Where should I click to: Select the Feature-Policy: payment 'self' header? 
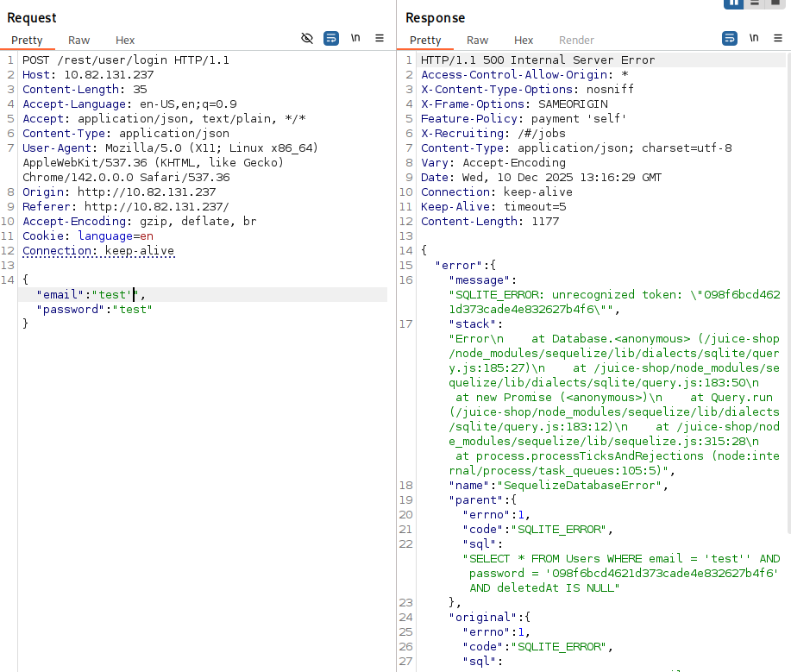click(x=524, y=118)
